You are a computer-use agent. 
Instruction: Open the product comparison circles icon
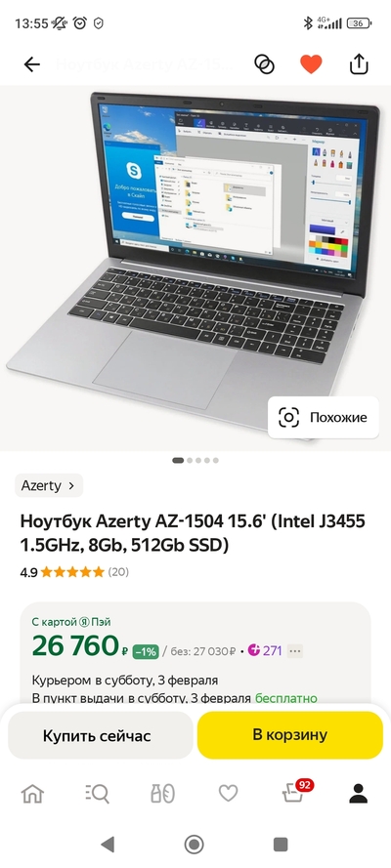pos(264,64)
